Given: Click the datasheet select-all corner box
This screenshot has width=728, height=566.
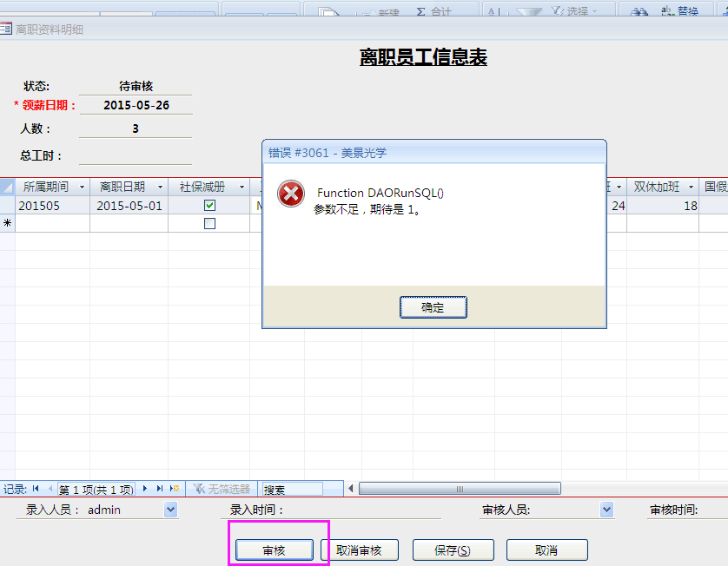Looking at the screenshot, I should (7, 187).
